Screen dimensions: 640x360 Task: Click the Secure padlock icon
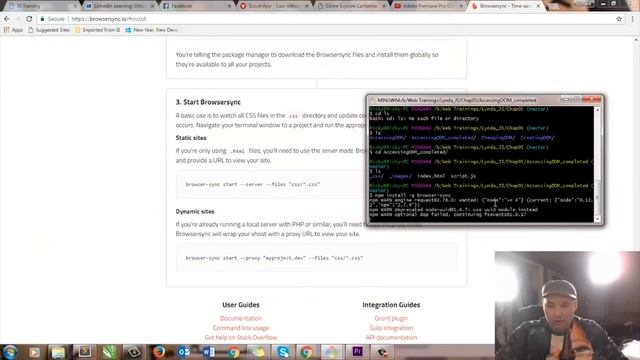click(42, 19)
